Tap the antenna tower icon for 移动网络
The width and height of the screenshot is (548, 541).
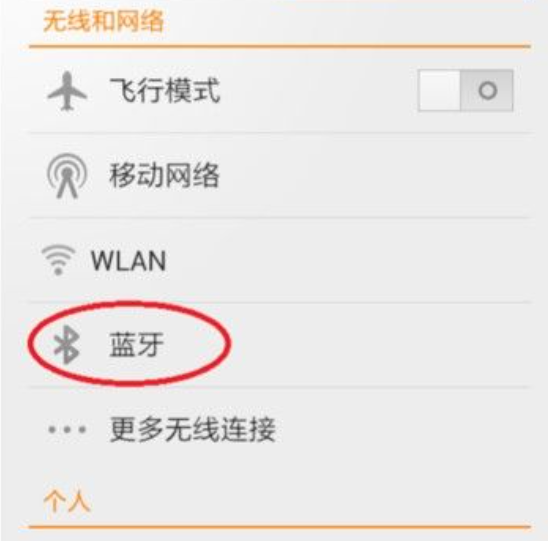[67, 176]
